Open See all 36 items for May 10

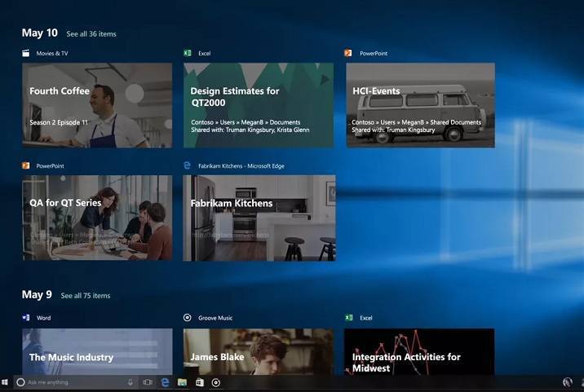click(x=91, y=34)
